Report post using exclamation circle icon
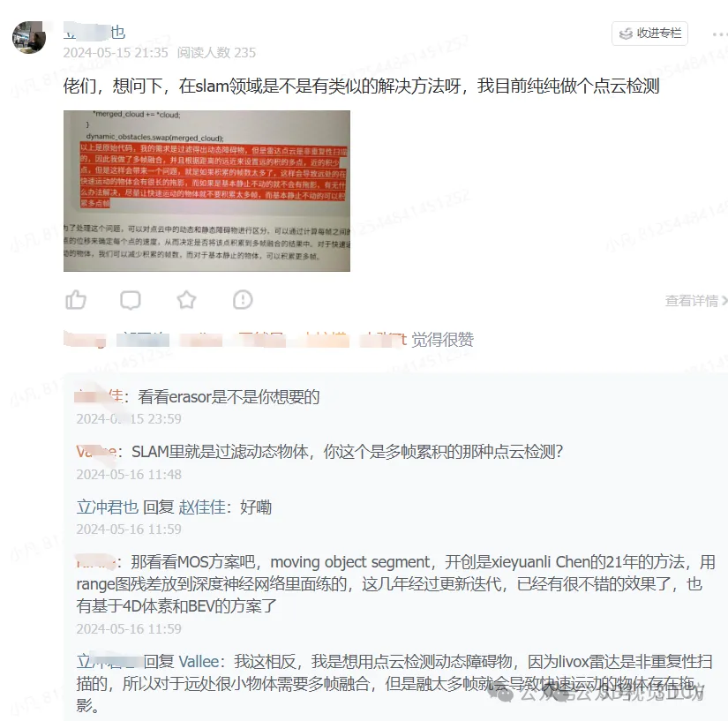Image resolution: width=728 pixels, height=721 pixels. [x=243, y=300]
